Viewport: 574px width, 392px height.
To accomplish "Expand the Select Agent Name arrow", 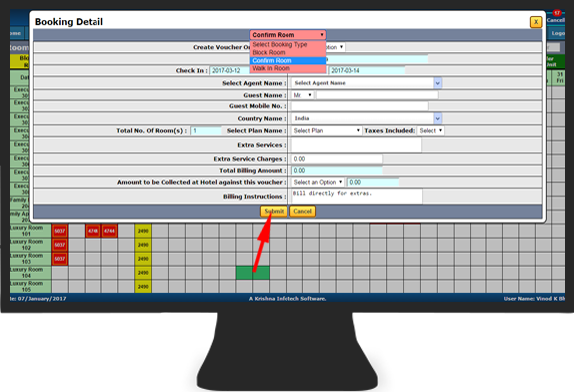I will [437, 83].
